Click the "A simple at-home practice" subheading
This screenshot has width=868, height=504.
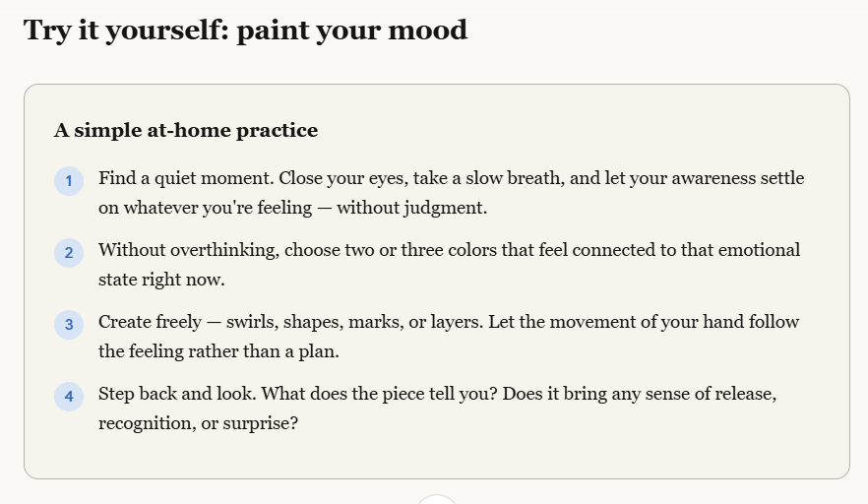186,130
